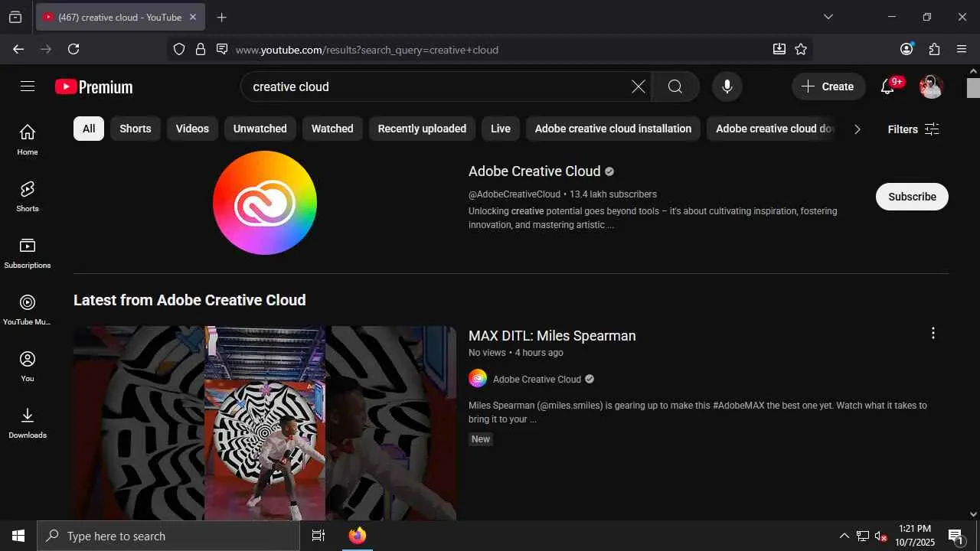Select the All filter chip
The width and height of the screenshot is (980, 551).
[x=89, y=129]
